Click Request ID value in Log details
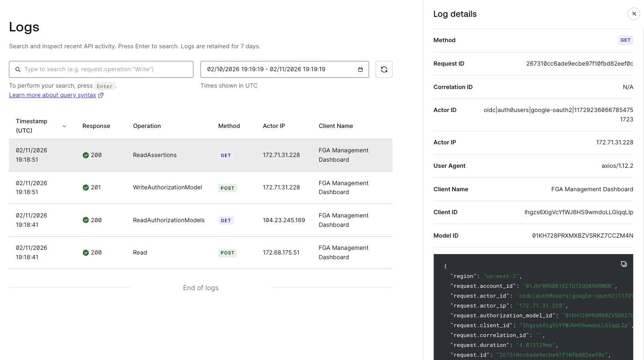644x360 pixels. 580,64
